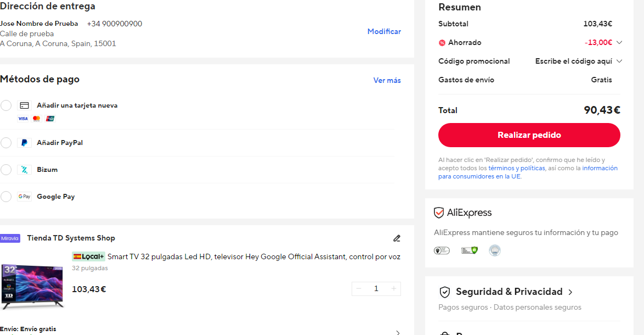Click the Google Pay logo icon

point(24,197)
